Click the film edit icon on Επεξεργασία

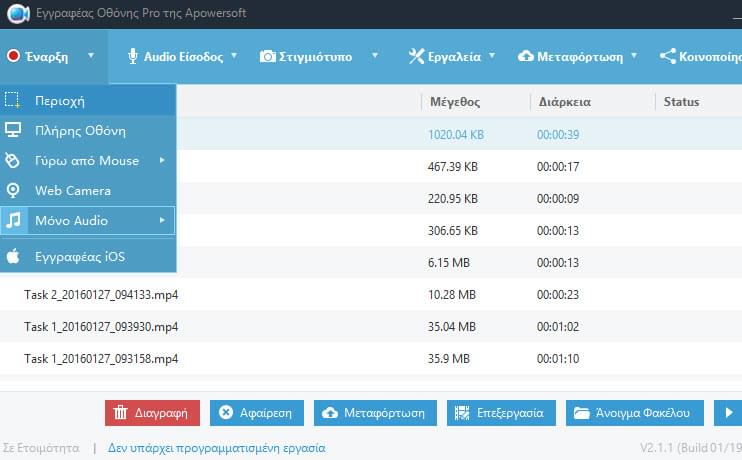coord(462,413)
